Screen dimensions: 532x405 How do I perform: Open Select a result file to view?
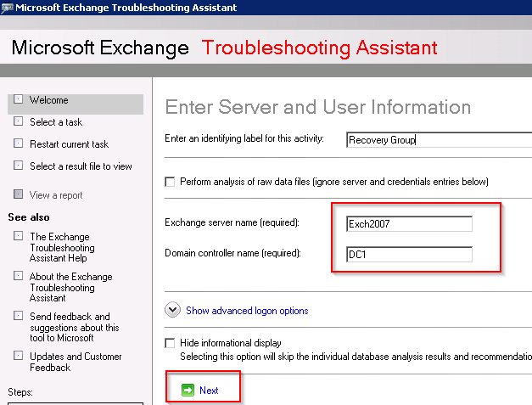pyautogui.click(x=81, y=166)
